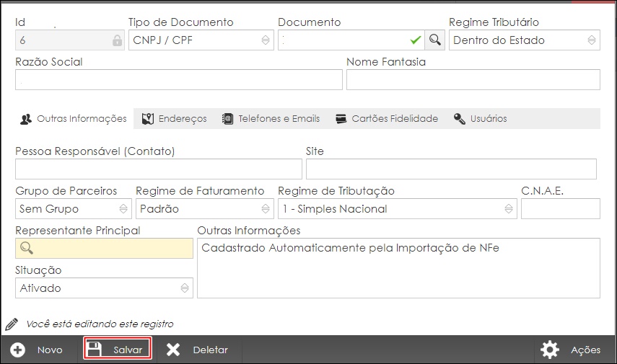
Task: Open the Regime de Tributação dropdown
Action: coord(398,209)
